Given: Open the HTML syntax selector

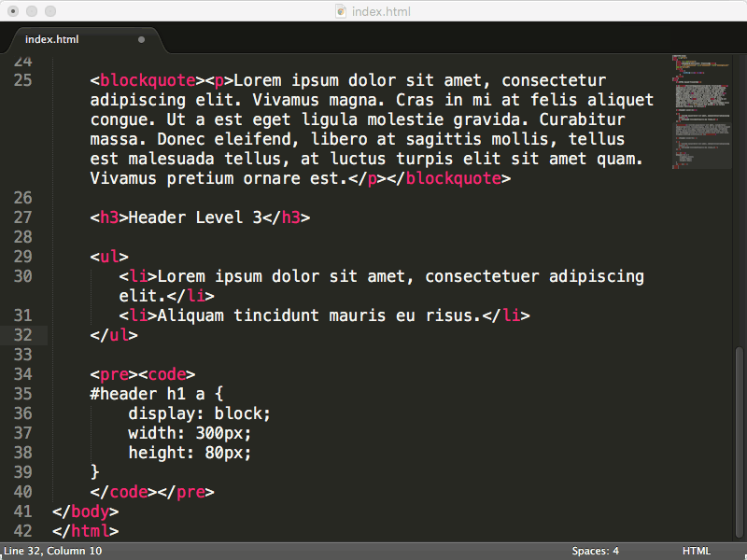Looking at the screenshot, I should (697, 551).
